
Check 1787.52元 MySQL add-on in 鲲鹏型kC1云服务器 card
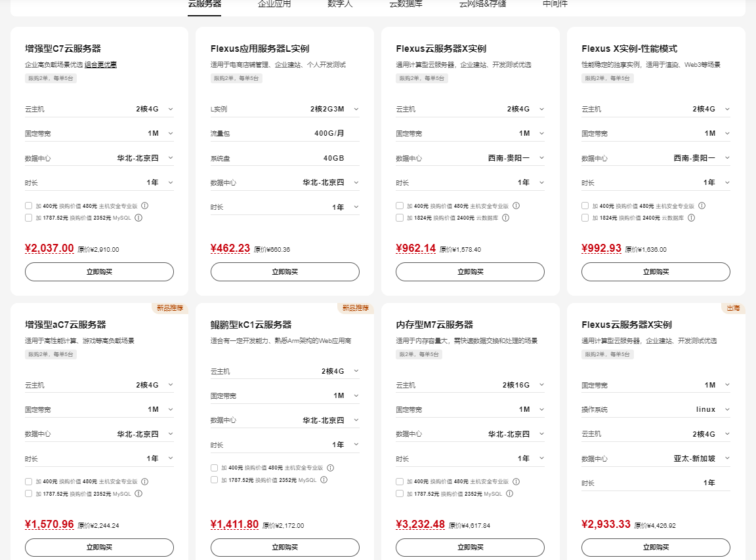214,479
